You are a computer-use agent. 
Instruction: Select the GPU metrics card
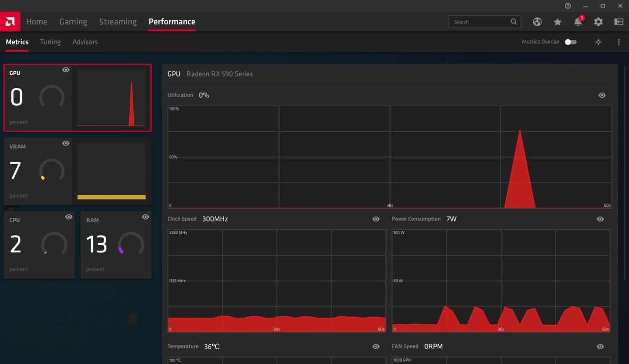click(x=78, y=98)
